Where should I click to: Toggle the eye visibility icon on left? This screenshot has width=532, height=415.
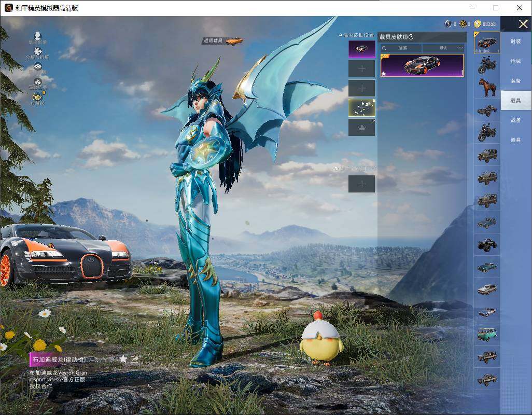[x=37, y=66]
